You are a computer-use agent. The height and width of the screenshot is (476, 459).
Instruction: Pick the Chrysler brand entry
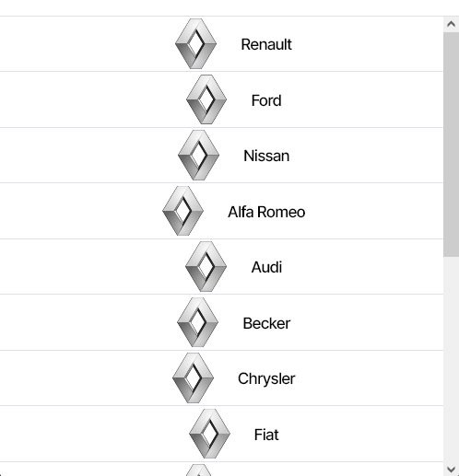(x=266, y=378)
